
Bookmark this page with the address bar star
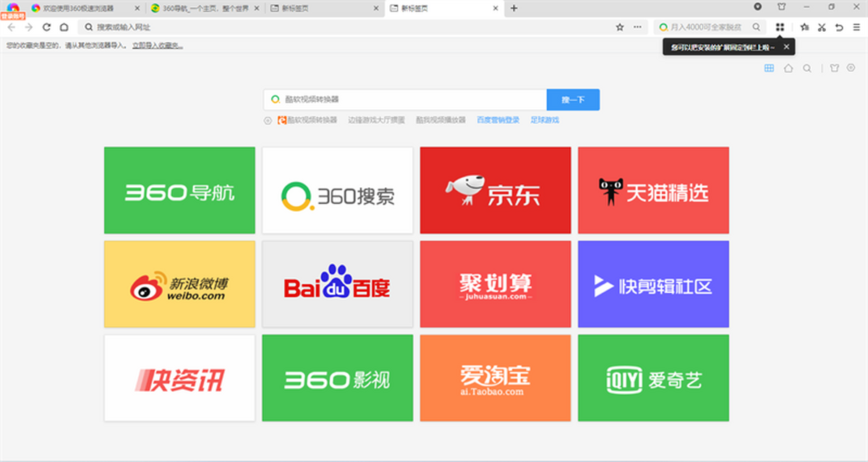pyautogui.click(x=619, y=27)
